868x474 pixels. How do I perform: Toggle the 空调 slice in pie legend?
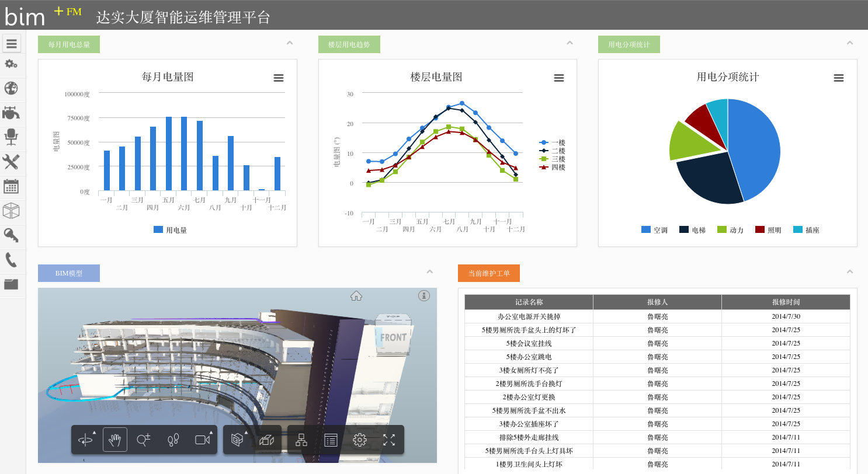point(655,230)
